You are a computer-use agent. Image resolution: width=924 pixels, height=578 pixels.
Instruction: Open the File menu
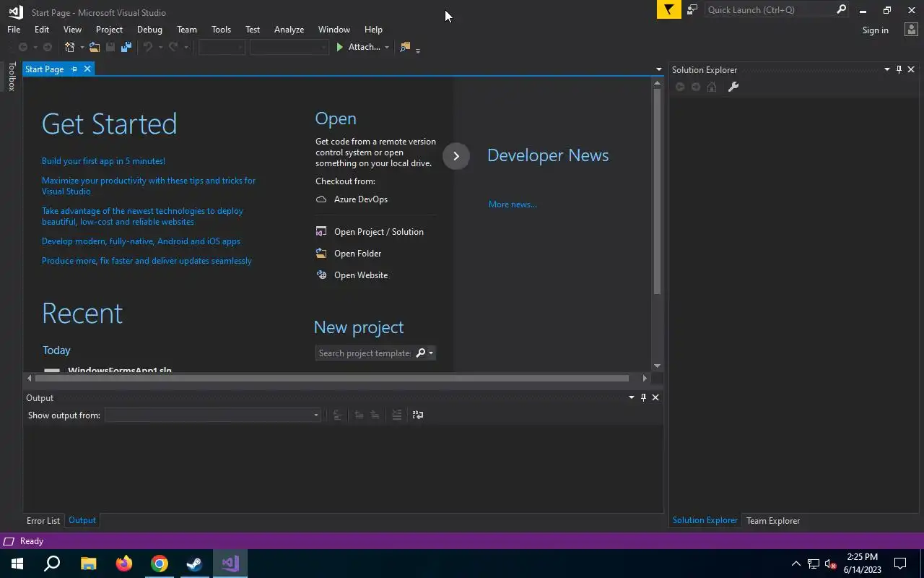click(x=14, y=30)
